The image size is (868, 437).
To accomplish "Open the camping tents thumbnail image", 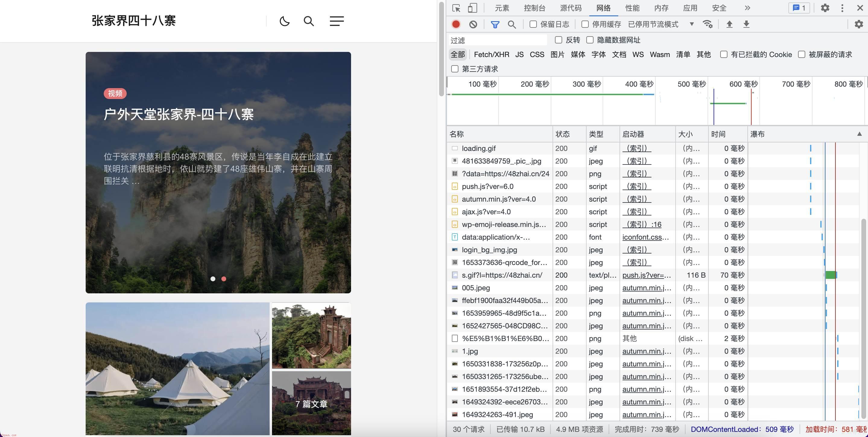I will (x=178, y=368).
